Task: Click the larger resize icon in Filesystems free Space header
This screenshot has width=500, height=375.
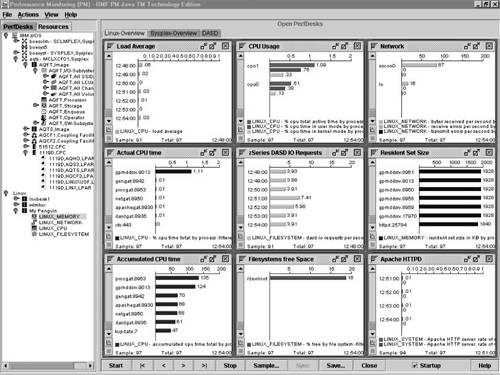Action: tap(344, 259)
